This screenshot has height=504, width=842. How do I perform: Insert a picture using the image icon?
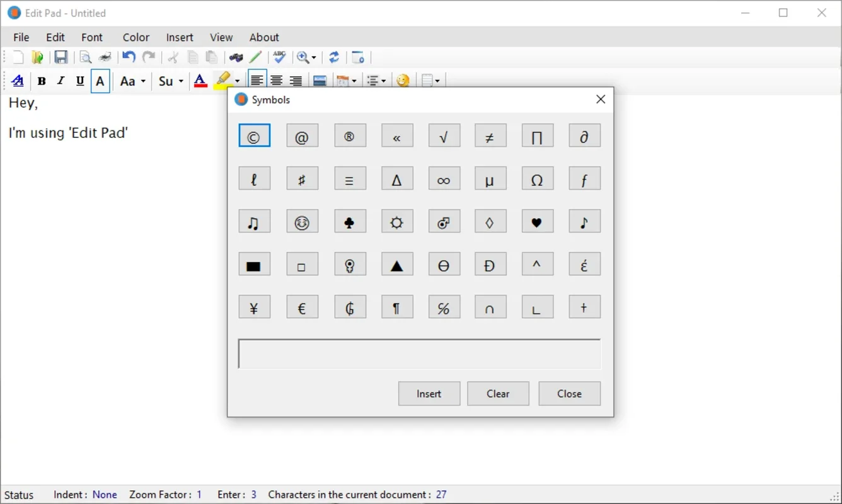pyautogui.click(x=320, y=81)
